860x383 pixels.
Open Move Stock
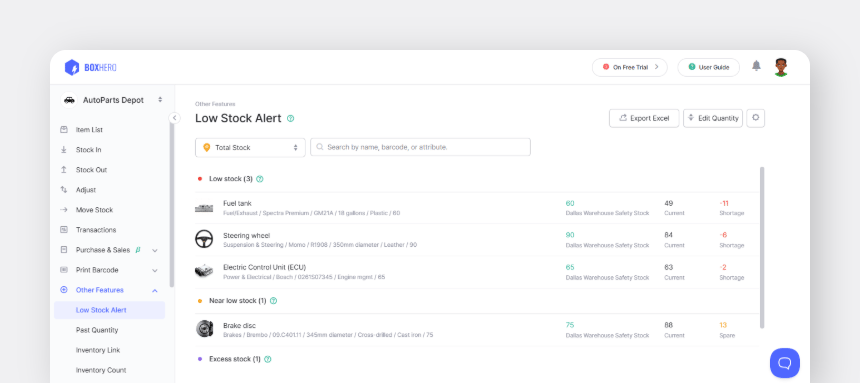tap(94, 210)
